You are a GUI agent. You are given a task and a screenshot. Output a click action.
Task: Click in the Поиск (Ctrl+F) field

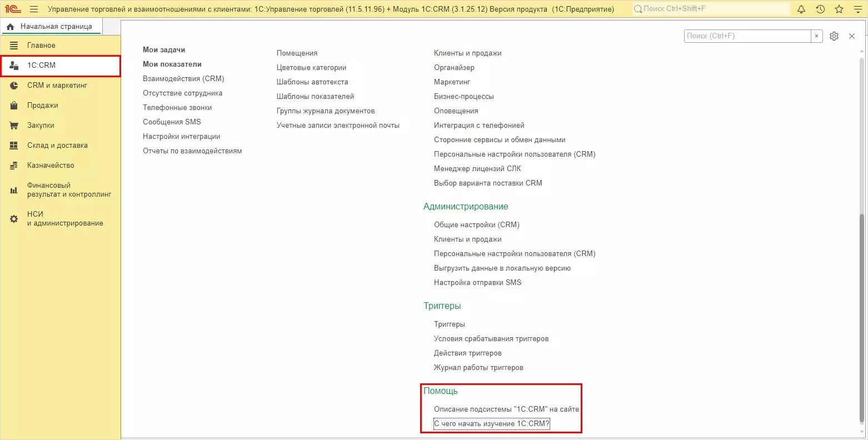click(x=747, y=36)
